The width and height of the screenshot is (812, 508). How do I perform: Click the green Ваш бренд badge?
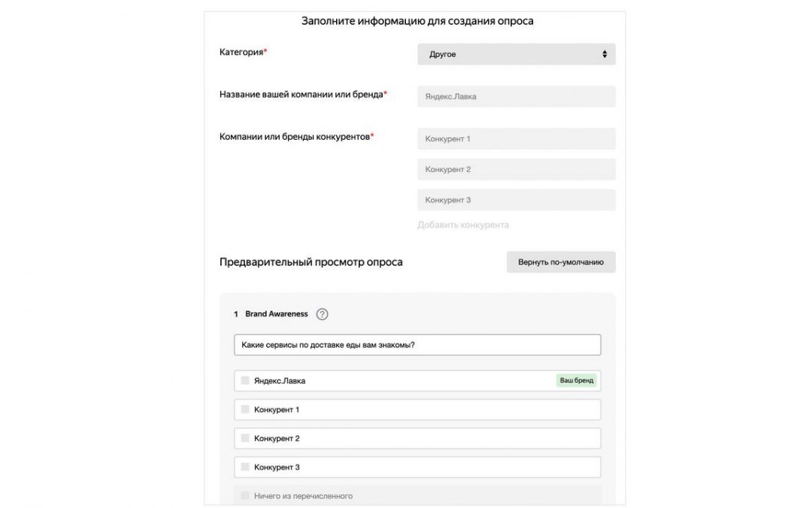coord(576,380)
